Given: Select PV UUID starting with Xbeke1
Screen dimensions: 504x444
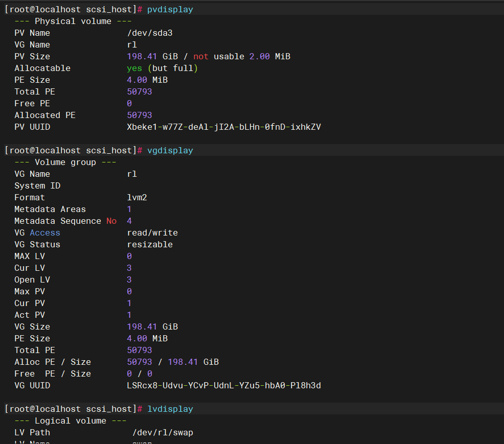Looking at the screenshot, I should (224, 127).
